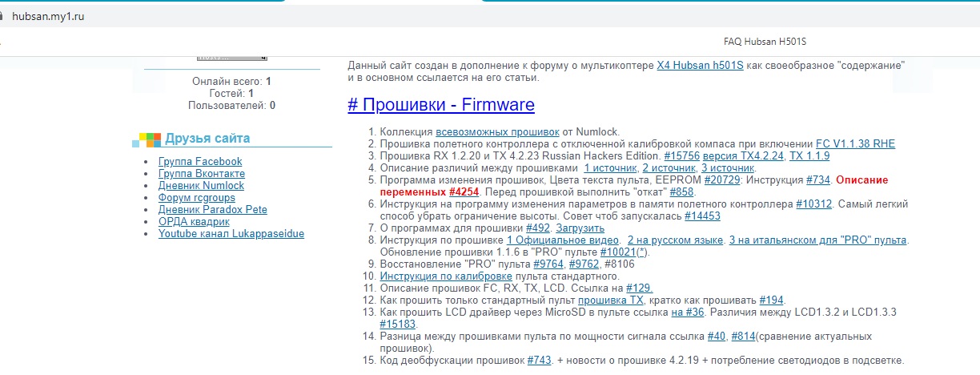
Task: Open the версия TX4.2.24 link
Action: click(744, 155)
